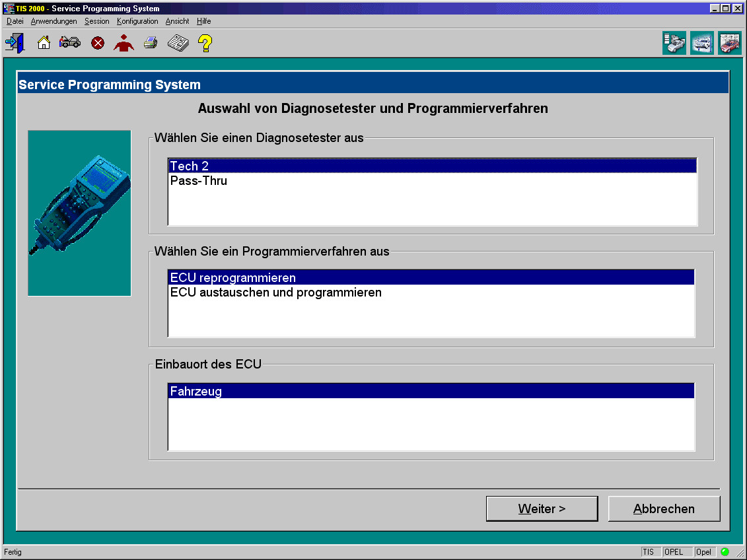Click the middle top-right application icon showing a white car

[702, 43]
